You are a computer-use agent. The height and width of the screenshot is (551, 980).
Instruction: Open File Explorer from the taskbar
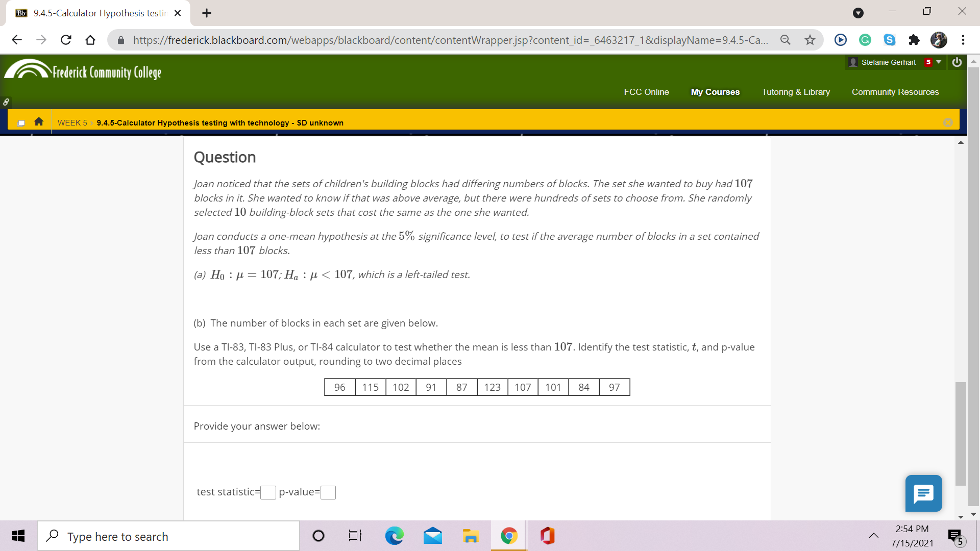[x=471, y=536]
